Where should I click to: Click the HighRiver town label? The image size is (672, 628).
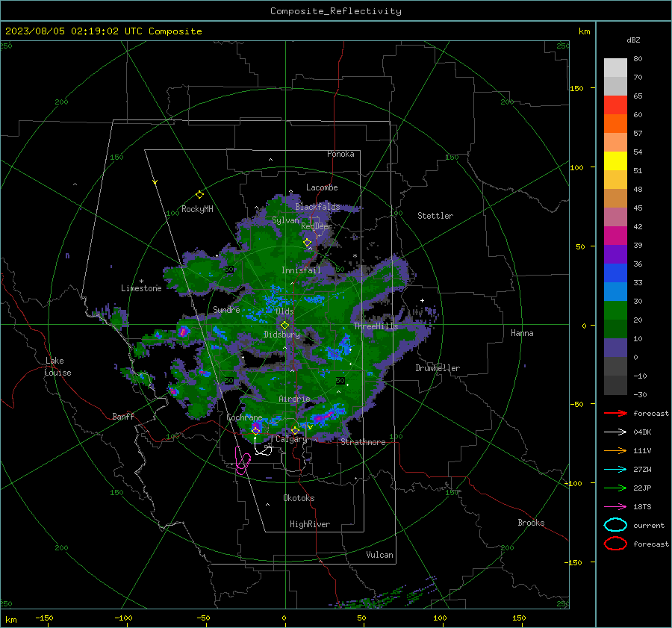[x=310, y=524]
